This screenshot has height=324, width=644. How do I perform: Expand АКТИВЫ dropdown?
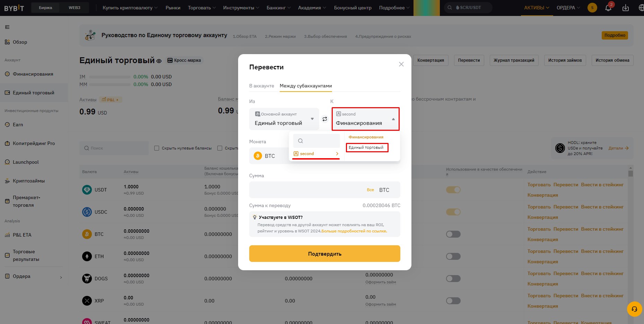pyautogui.click(x=537, y=8)
